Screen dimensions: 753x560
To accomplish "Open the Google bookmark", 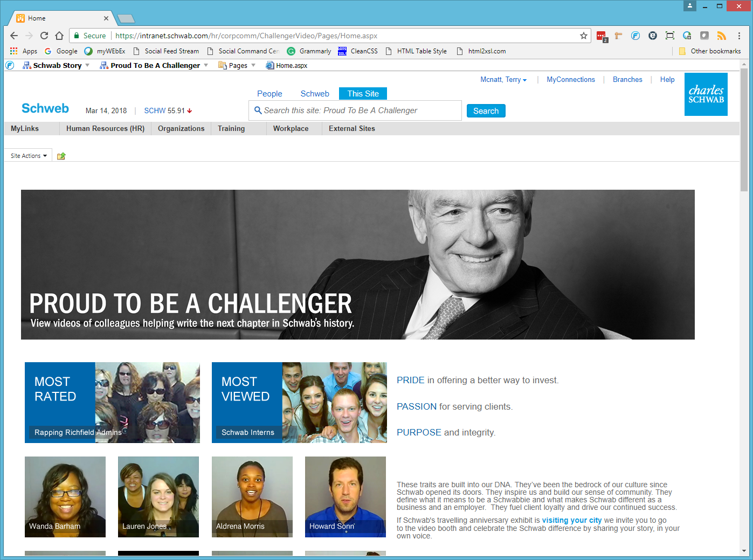I will 61,51.
